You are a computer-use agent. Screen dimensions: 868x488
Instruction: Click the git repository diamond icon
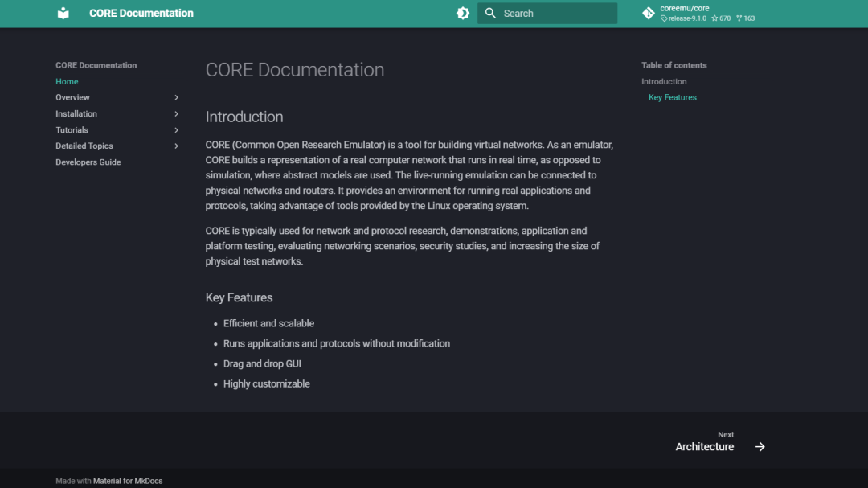pyautogui.click(x=649, y=14)
